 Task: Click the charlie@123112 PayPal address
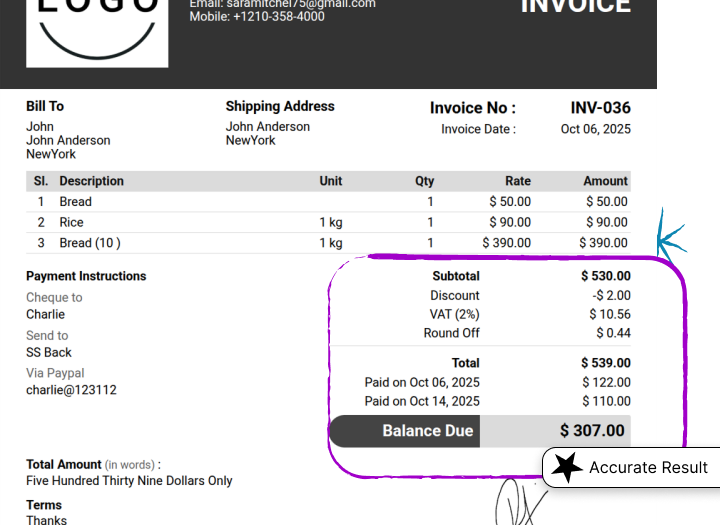tap(71, 390)
